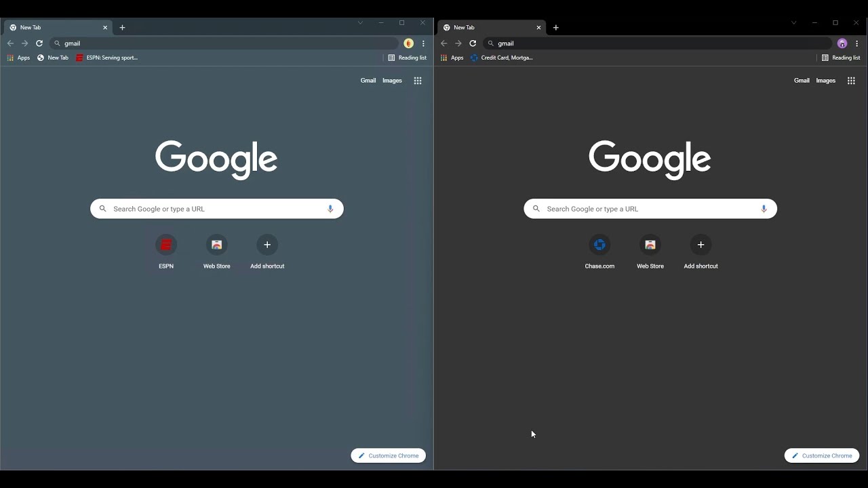The width and height of the screenshot is (868, 488).
Task: Open the profile avatar in the right Chrome window
Action: pyautogui.click(x=842, y=43)
